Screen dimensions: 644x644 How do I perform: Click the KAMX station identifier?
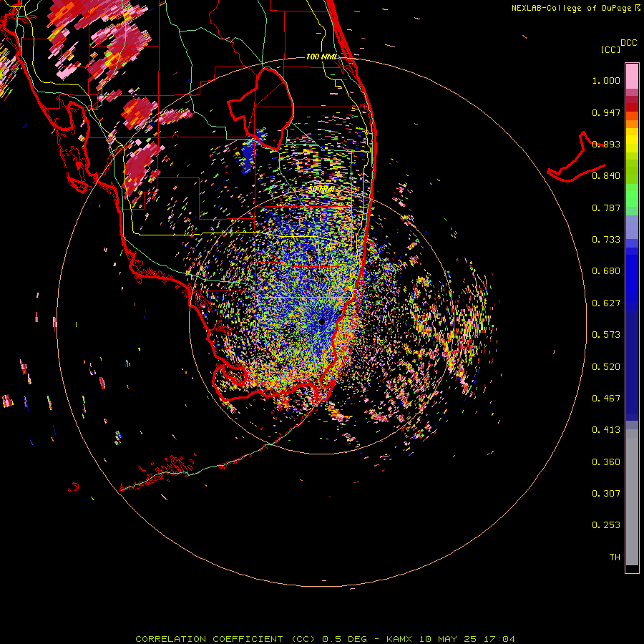click(x=399, y=639)
